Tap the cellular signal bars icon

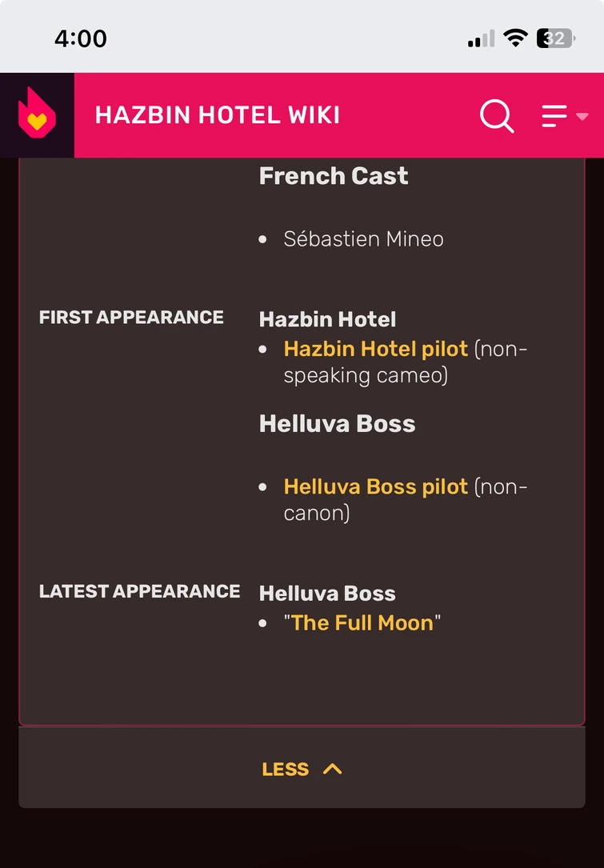point(481,38)
